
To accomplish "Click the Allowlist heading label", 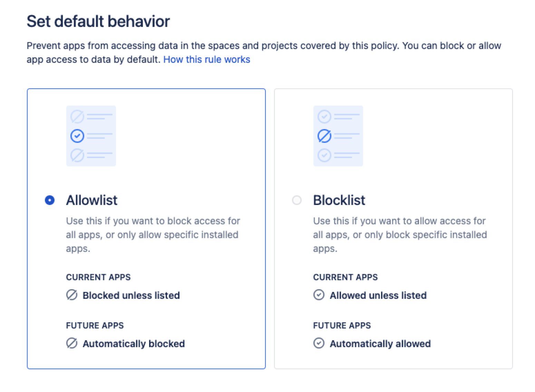I will 91,200.
